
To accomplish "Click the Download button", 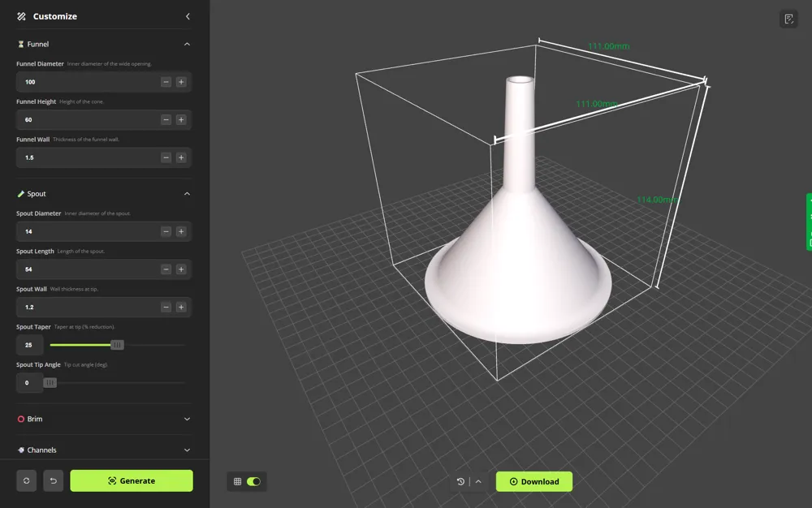I will 533,481.
